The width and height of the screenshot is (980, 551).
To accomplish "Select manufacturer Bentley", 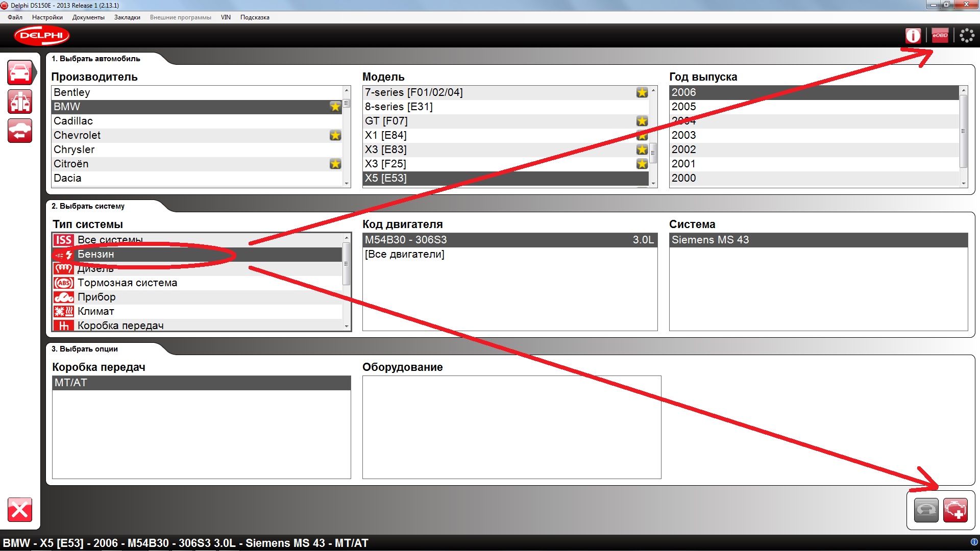I will [x=197, y=92].
